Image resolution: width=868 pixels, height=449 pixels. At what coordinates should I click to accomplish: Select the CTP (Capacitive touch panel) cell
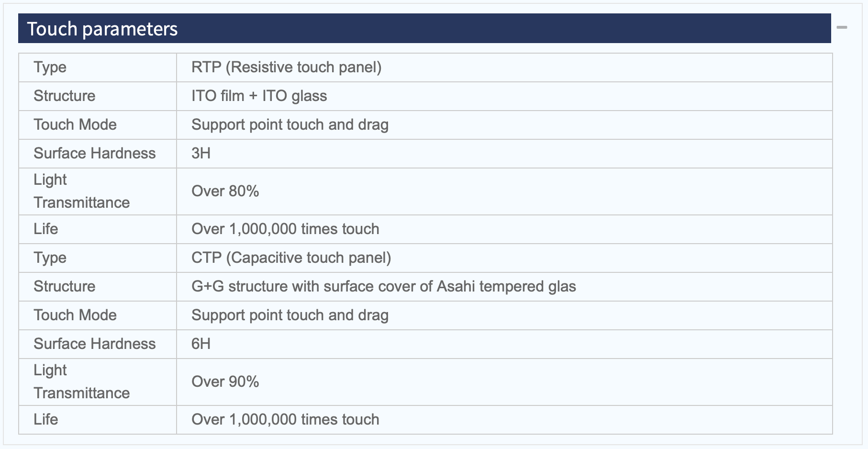click(x=504, y=258)
